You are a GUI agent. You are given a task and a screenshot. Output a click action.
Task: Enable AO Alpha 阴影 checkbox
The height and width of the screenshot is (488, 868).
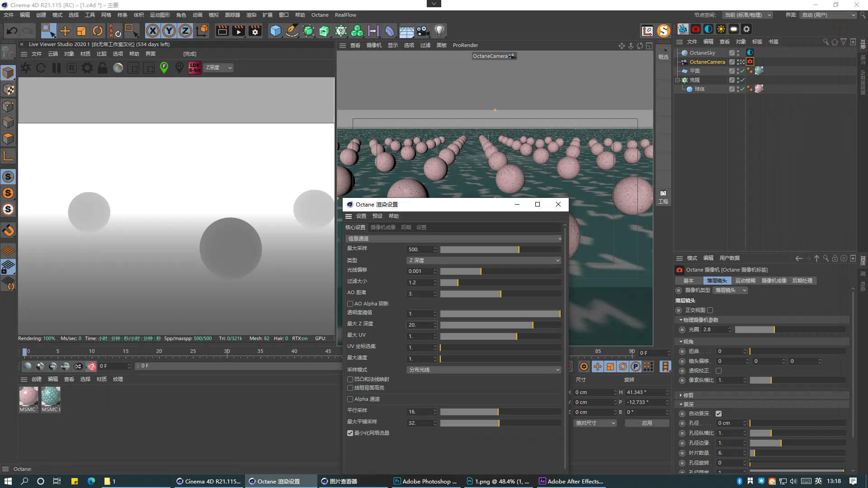coord(350,304)
